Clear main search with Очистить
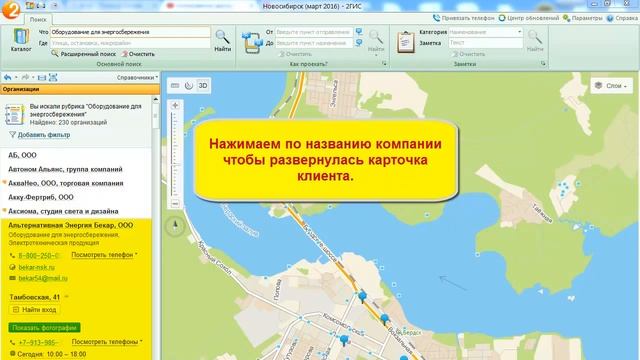 pyautogui.click(x=138, y=54)
